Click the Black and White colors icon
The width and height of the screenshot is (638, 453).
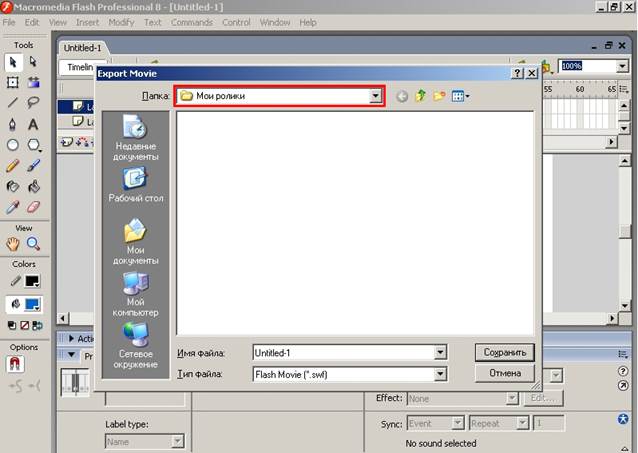tap(12, 325)
